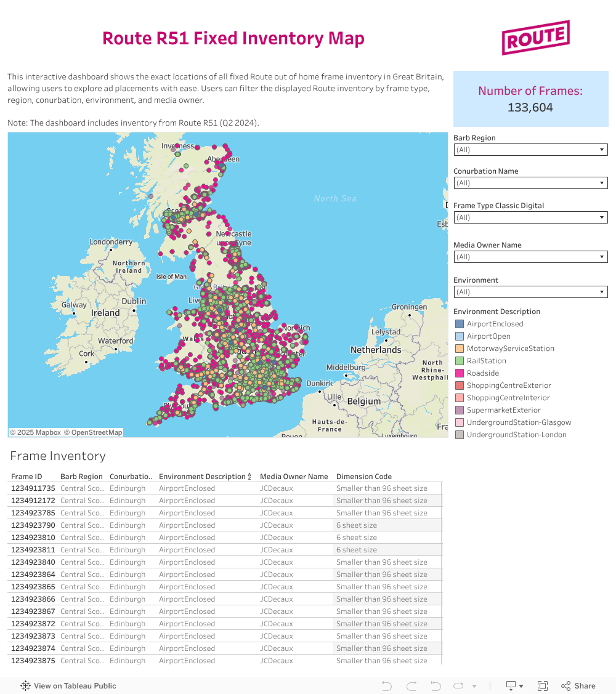Click the Revert icon in the toolbar
616x694 pixels.
[x=436, y=686]
